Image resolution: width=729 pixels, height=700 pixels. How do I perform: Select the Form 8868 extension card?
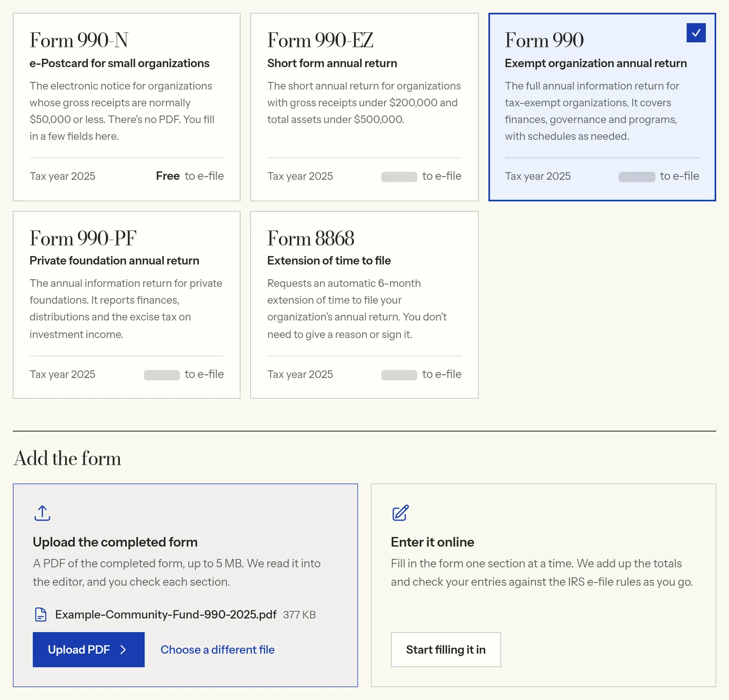point(364,305)
